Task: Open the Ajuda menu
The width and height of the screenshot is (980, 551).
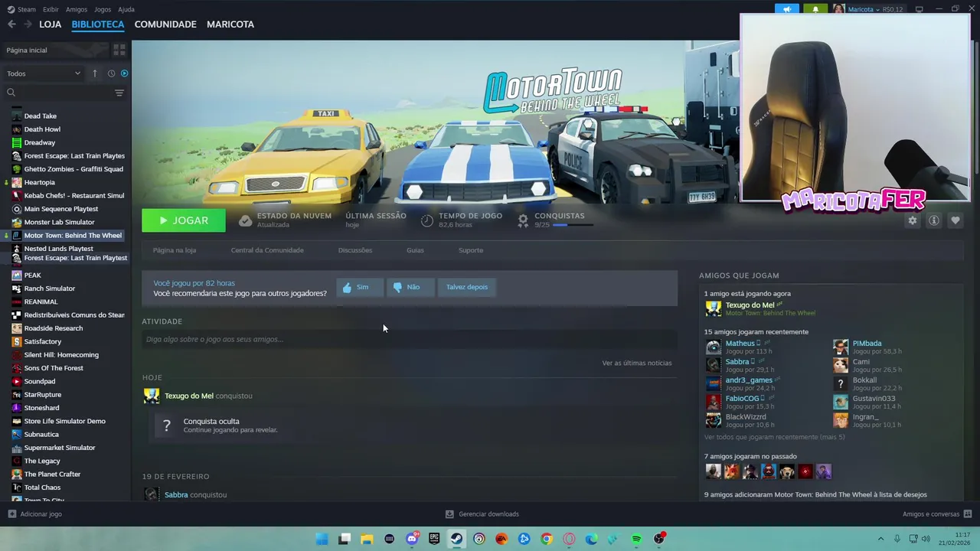Action: pos(126,9)
